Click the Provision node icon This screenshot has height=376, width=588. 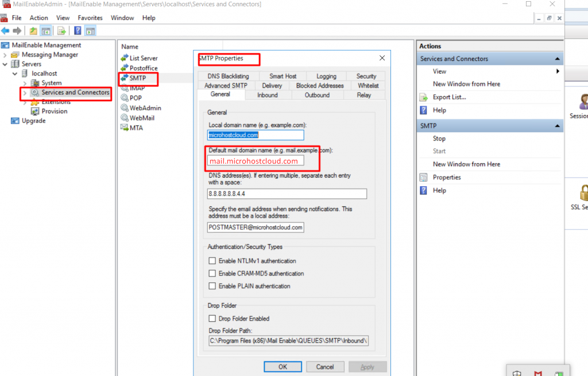(35, 111)
